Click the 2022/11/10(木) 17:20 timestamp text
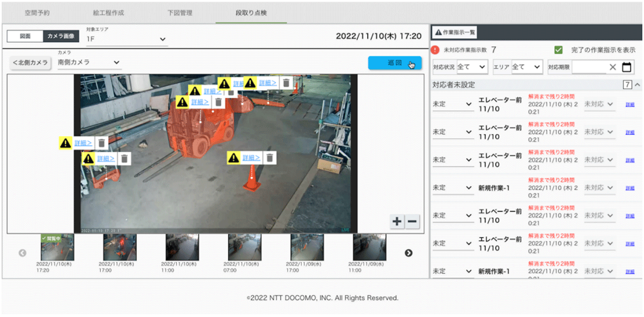This screenshot has width=644, height=317. 379,36
